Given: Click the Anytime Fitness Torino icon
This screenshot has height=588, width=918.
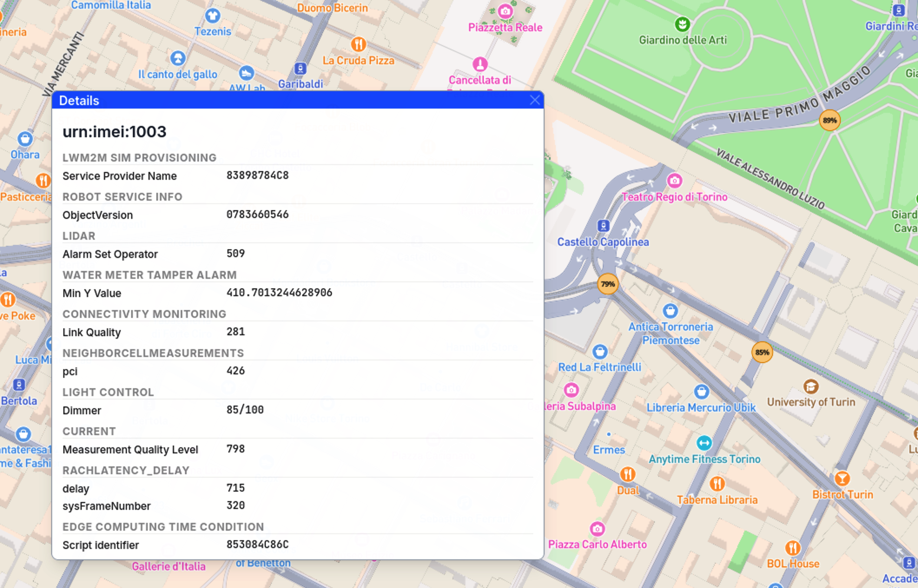Looking at the screenshot, I should [704, 443].
